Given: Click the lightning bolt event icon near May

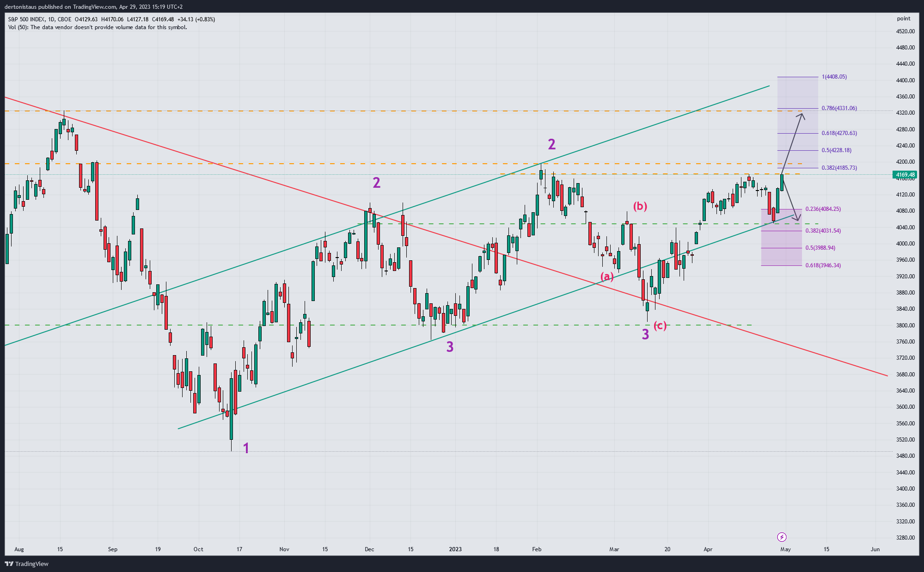Looking at the screenshot, I should [782, 537].
